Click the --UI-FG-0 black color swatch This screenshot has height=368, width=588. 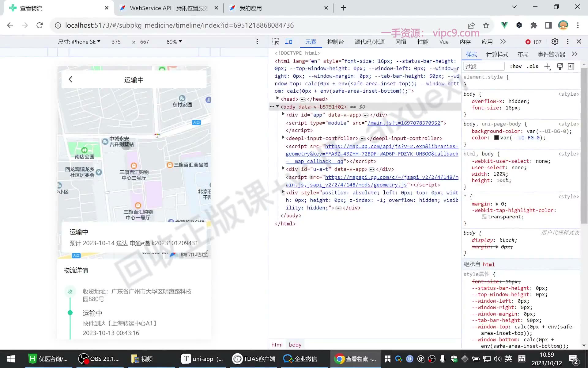pyautogui.click(x=496, y=138)
